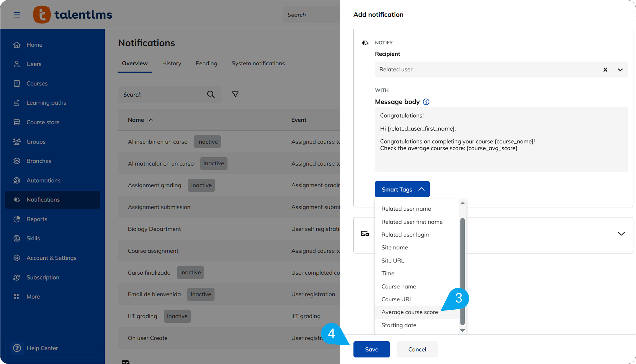
Task: Expand the collapsed email section chevron
Action: 621,234
